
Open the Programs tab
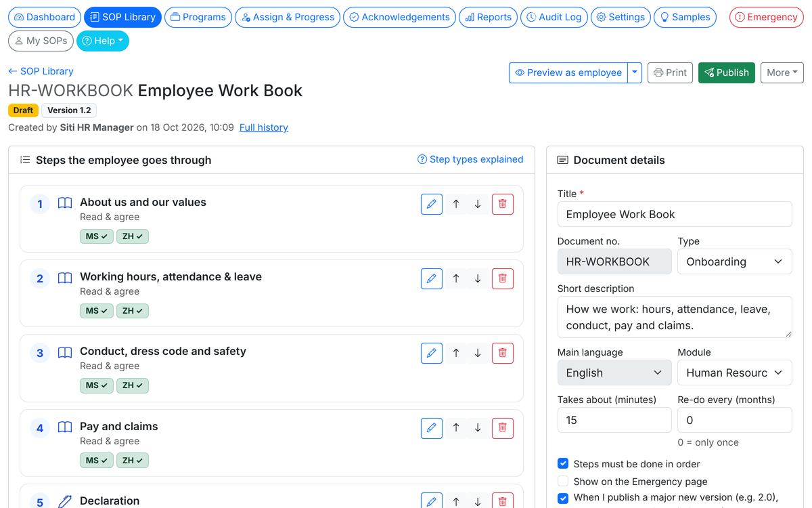198,17
